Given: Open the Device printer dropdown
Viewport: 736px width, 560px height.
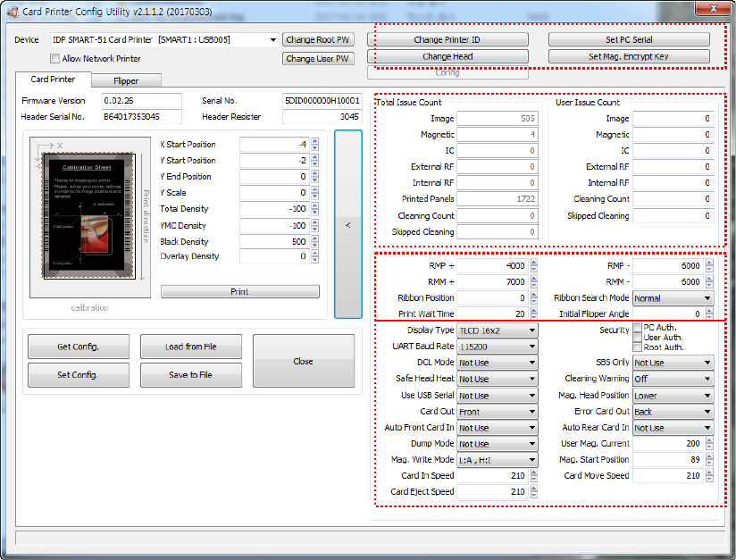Looking at the screenshot, I should pos(164,40).
